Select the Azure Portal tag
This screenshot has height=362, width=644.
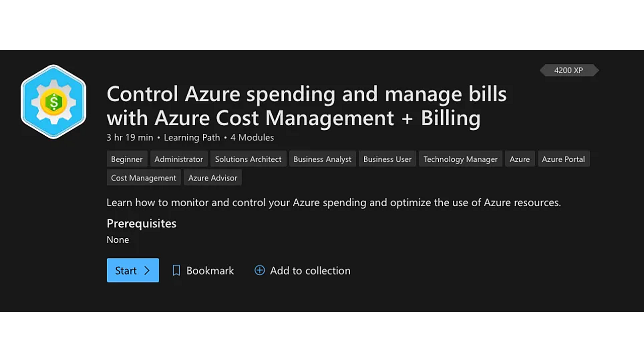coord(563,159)
